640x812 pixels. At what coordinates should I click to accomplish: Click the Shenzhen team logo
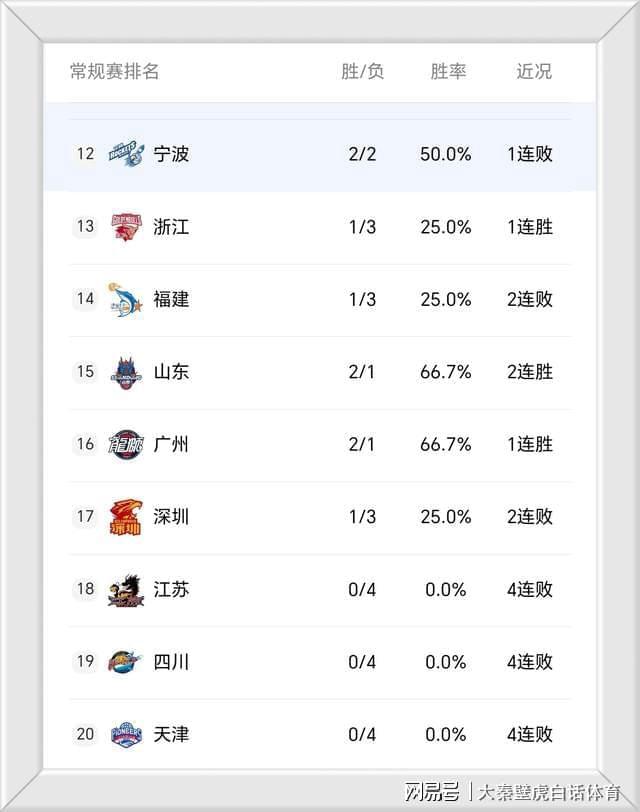coord(126,517)
